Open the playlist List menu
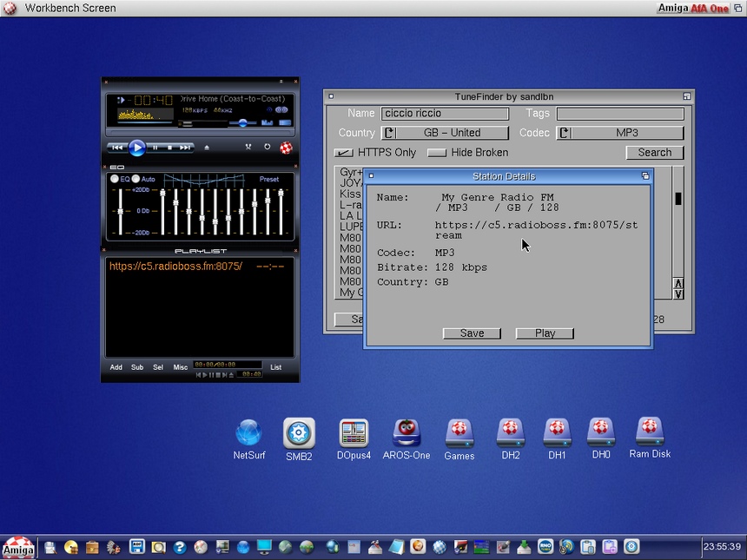Image resolution: width=747 pixels, height=560 pixels. tap(276, 367)
